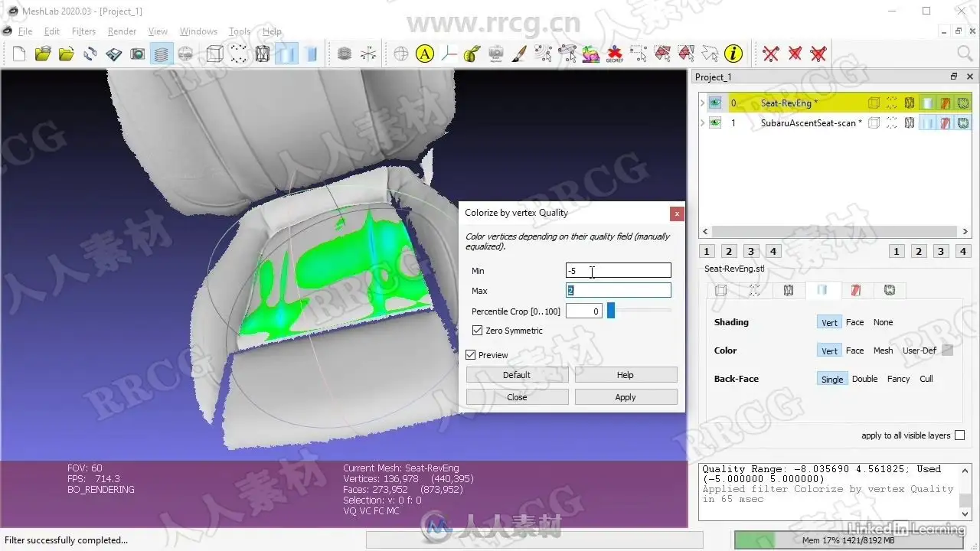Viewport: 980px width, 551px height.
Task: Open the Filters menu
Action: 83,31
